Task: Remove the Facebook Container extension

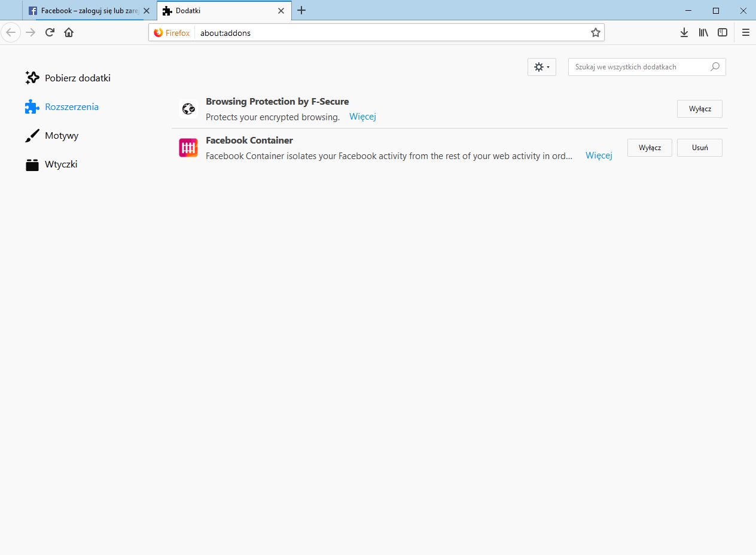Action: [700, 148]
